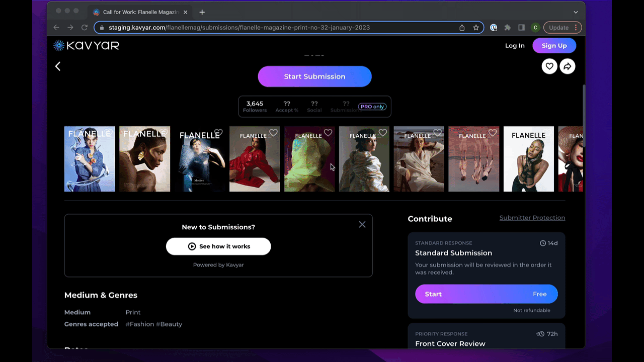Reload the page in Chrome

[85, 28]
